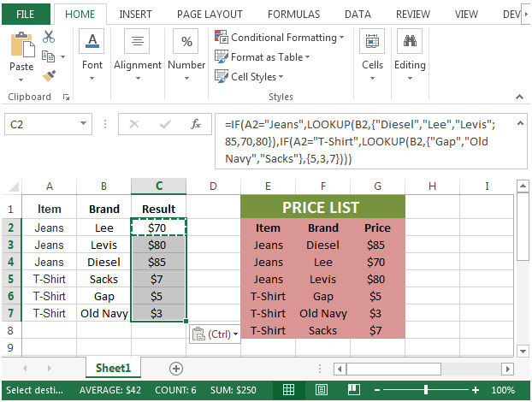This screenshot has width=532, height=402.
Task: Open the Font group icon
Action: tap(92, 41)
